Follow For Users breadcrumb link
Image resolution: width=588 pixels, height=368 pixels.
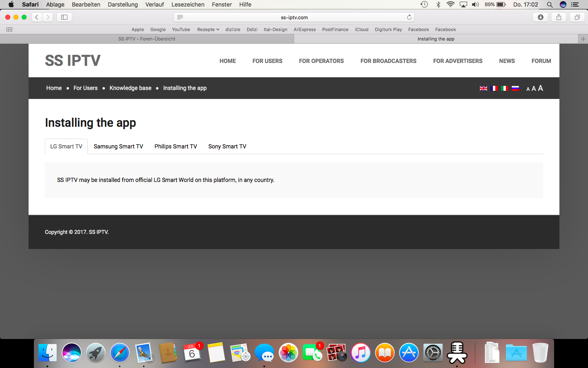tap(85, 88)
